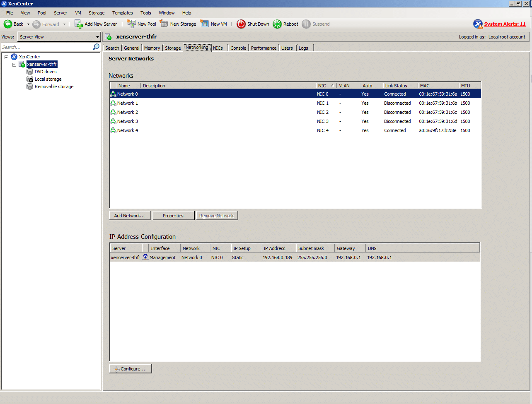Click the Forward arrow icon
Image resolution: width=532 pixels, height=404 pixels.
click(x=36, y=24)
